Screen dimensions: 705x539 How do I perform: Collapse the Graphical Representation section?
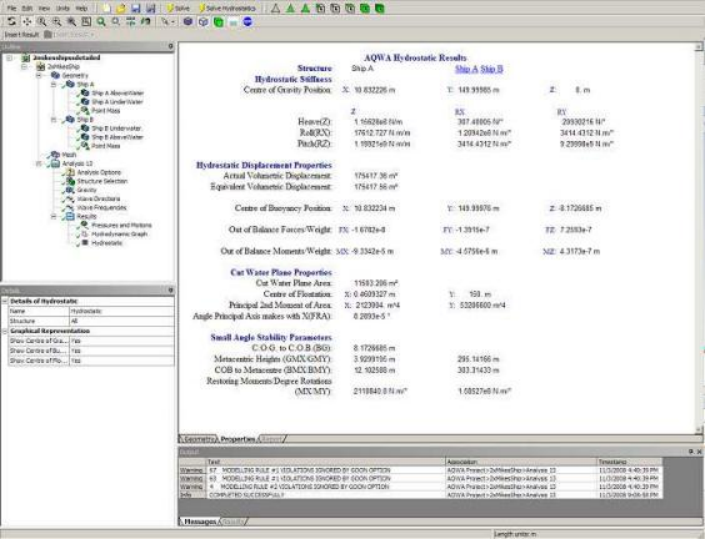[x=5, y=331]
